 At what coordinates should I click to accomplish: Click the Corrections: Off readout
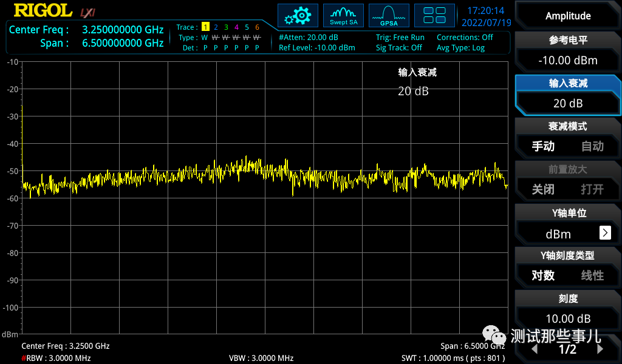[x=465, y=37]
